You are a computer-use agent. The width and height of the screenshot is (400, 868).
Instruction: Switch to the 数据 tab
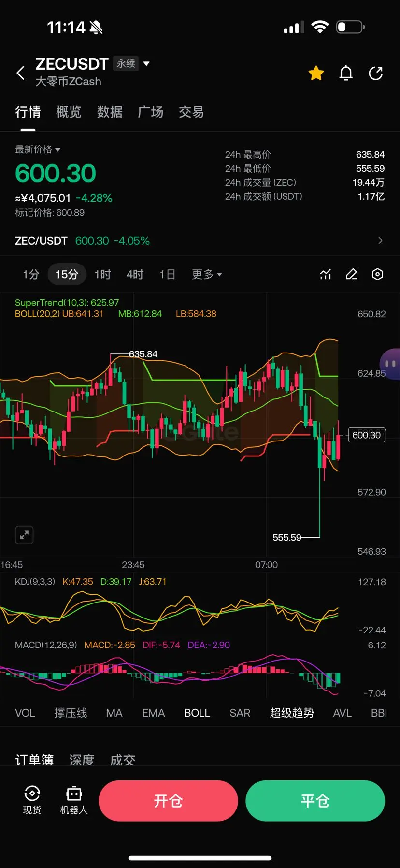coord(110,112)
